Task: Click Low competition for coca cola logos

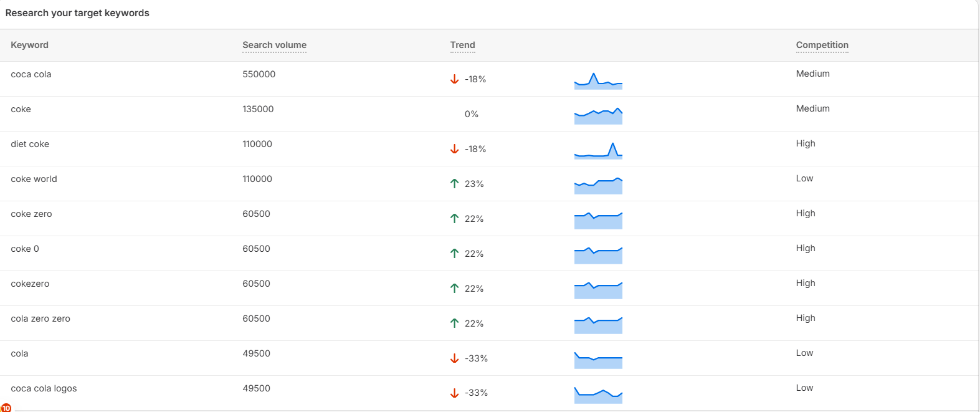Action: (804, 388)
